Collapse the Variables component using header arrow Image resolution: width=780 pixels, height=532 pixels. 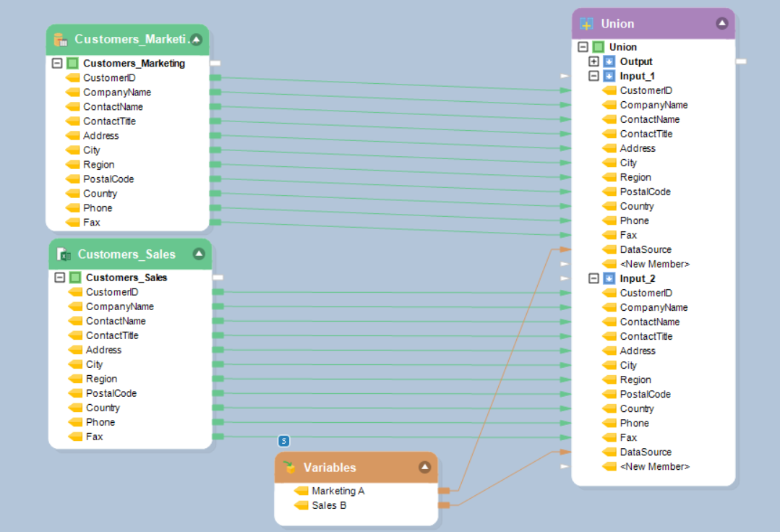point(424,468)
